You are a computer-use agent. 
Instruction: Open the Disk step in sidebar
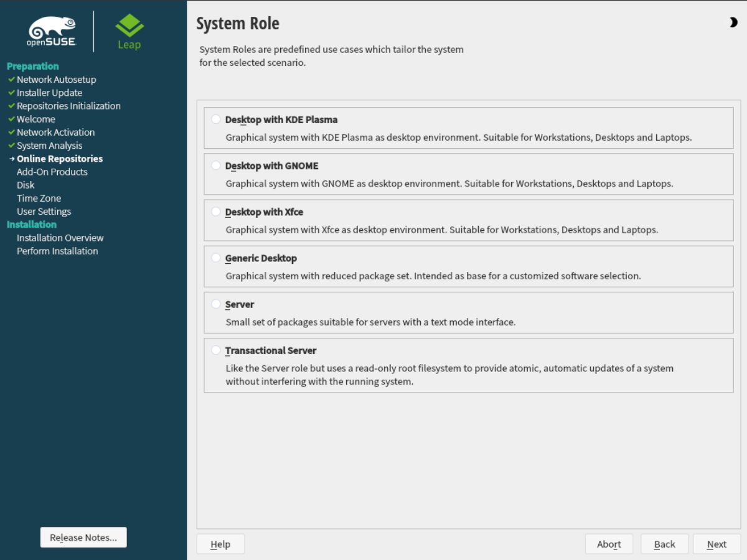[26, 185]
